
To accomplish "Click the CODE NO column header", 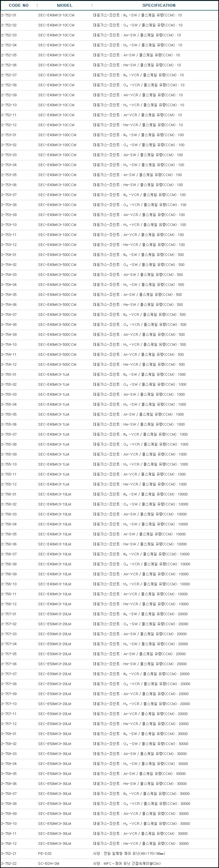I will pos(19,5).
